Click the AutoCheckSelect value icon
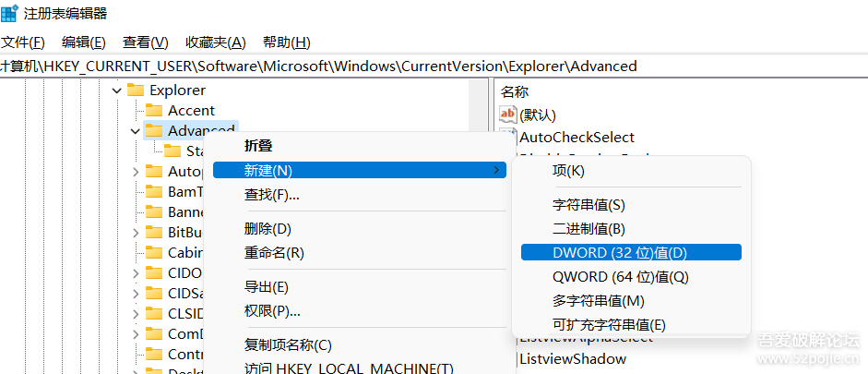Screen dimensions: 868x374 point(507,135)
